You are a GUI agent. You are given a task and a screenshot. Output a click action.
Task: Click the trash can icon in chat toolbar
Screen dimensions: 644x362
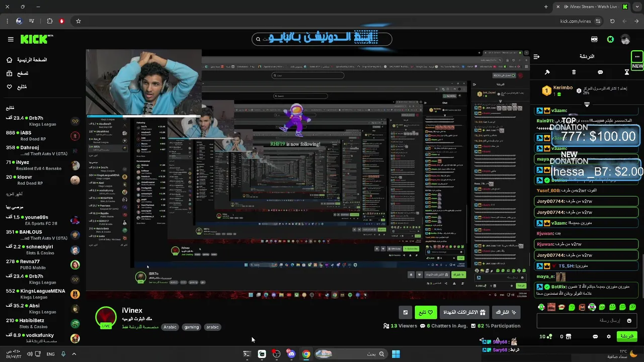[x=574, y=72]
